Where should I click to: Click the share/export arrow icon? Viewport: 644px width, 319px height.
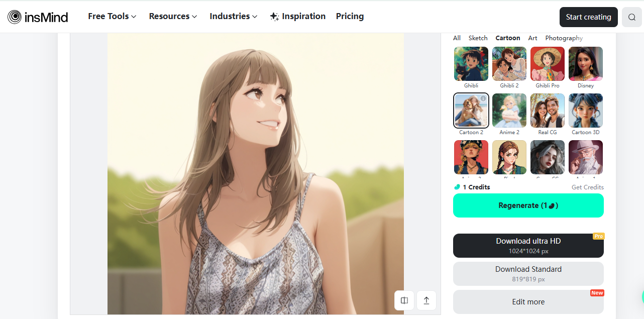(426, 300)
